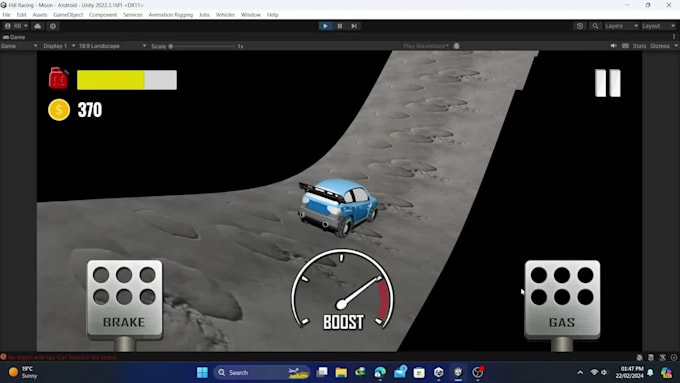Expand the Layout dropdown
Viewport: 680px width, 383px height.
(x=659, y=26)
